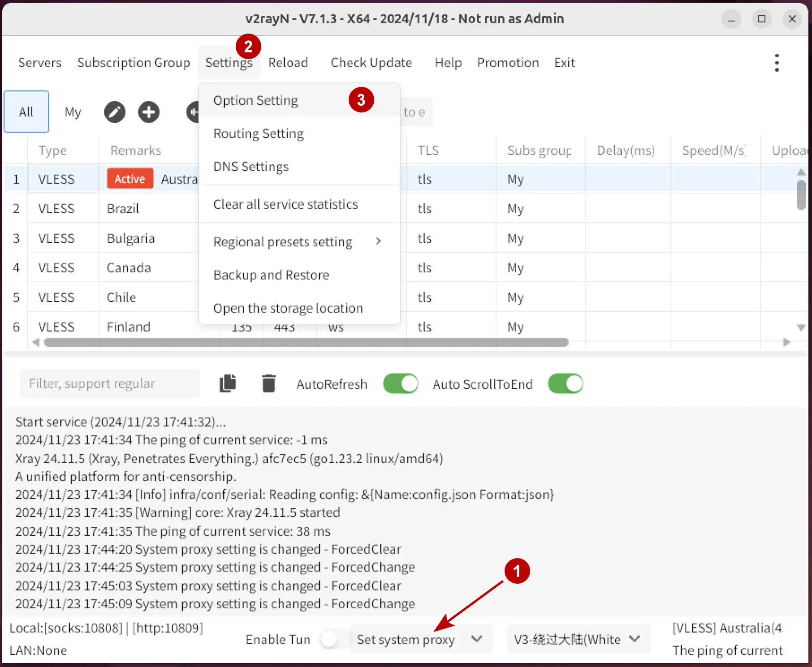Screen dimensions: 812x667
Task: Click the edit subscription pencil icon
Action: coord(115,112)
